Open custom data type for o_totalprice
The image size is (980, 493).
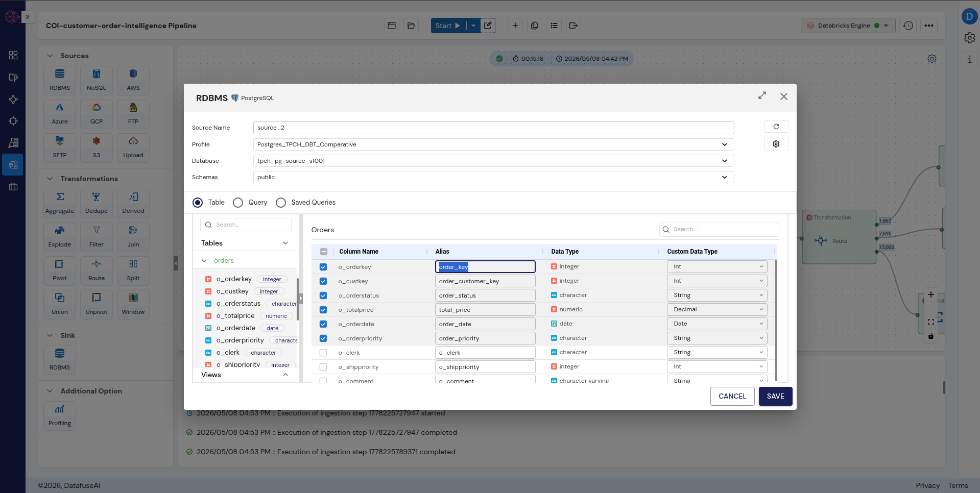pos(717,309)
